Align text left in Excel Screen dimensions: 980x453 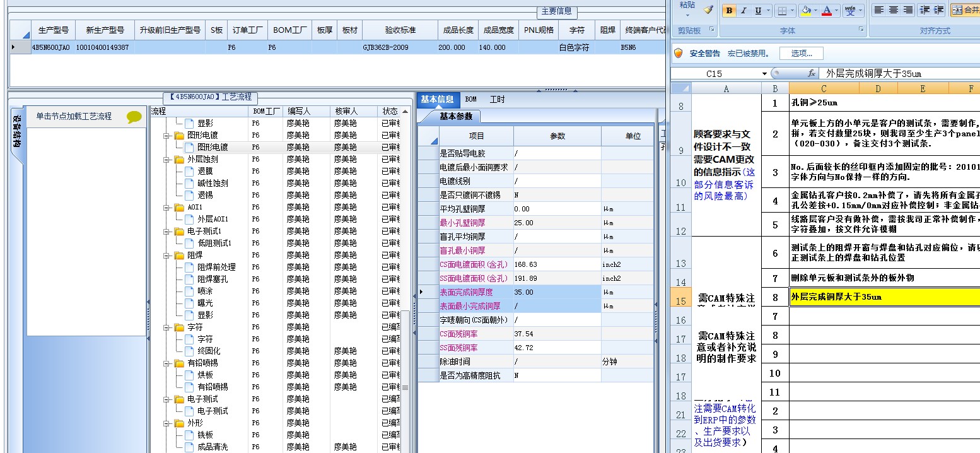[x=878, y=10]
